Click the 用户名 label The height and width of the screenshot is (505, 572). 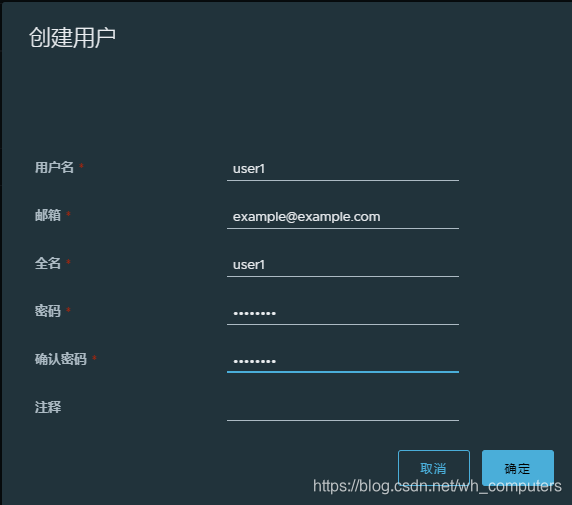[x=54, y=167]
